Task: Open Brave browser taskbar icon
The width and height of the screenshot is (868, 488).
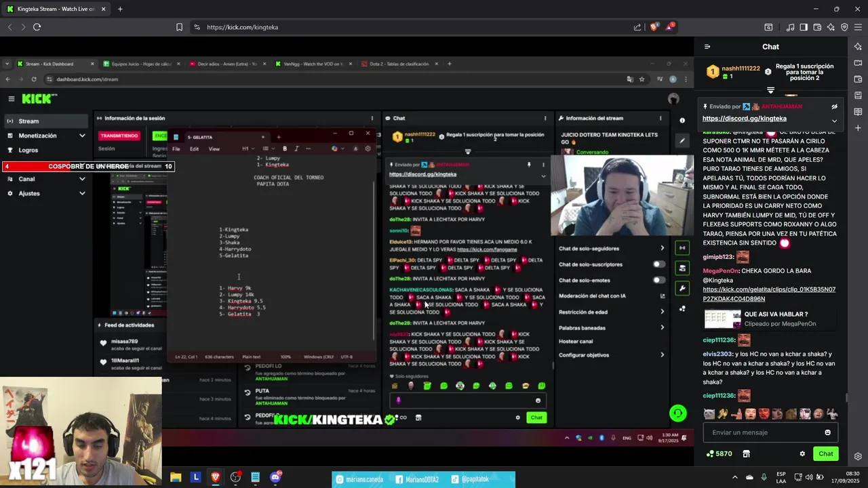Action: click(x=216, y=477)
